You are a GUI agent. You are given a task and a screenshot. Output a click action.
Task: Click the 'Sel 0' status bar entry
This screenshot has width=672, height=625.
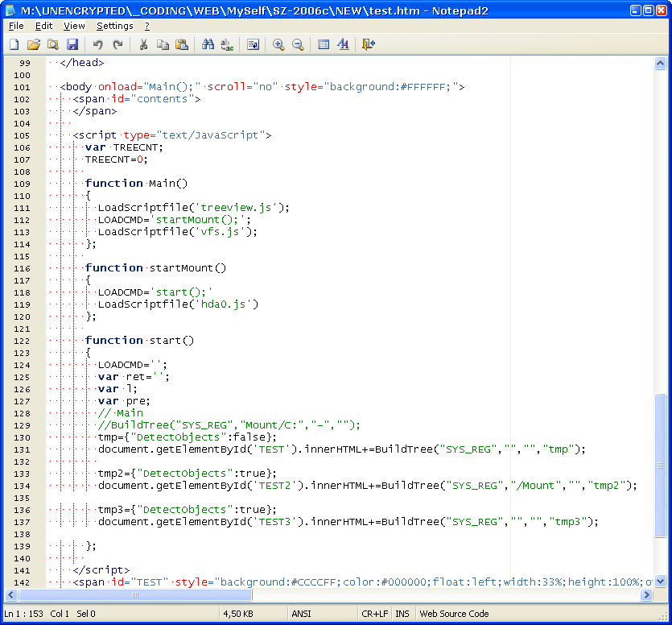click(86, 614)
